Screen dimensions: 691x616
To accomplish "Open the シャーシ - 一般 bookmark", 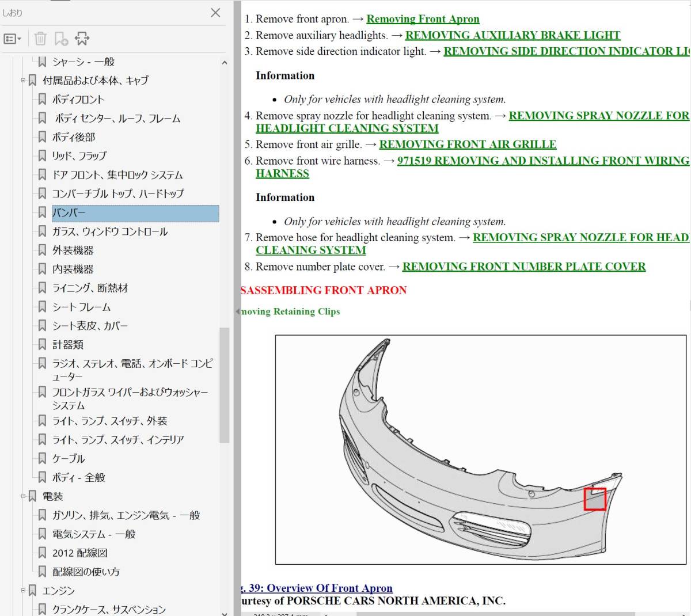I will pyautogui.click(x=83, y=62).
